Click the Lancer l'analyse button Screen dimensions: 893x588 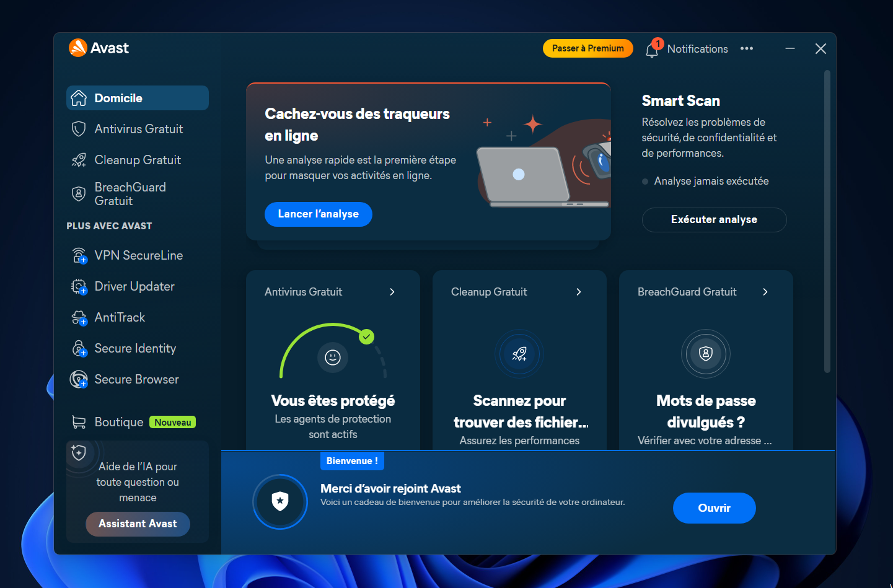[319, 214]
